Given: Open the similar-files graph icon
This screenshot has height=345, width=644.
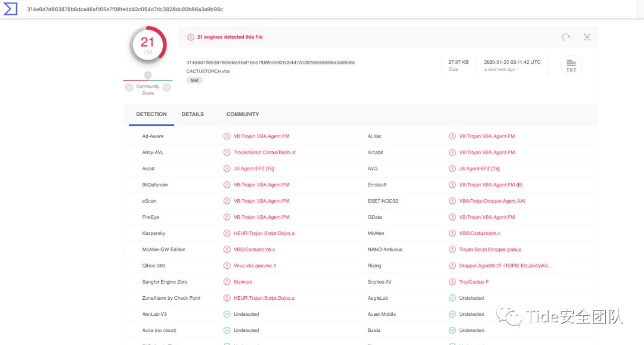Looking at the screenshot, I should coord(587,37).
